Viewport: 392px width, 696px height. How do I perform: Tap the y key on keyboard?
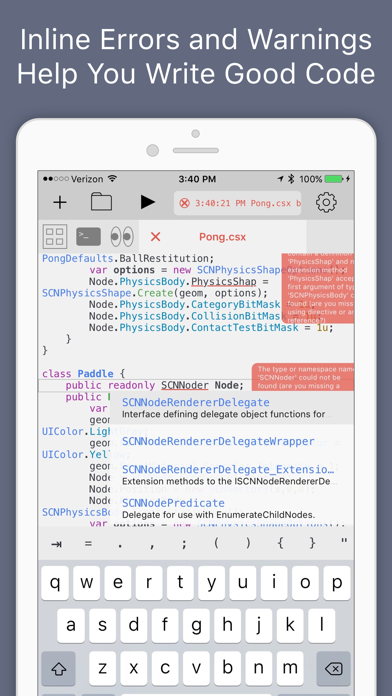point(212,583)
